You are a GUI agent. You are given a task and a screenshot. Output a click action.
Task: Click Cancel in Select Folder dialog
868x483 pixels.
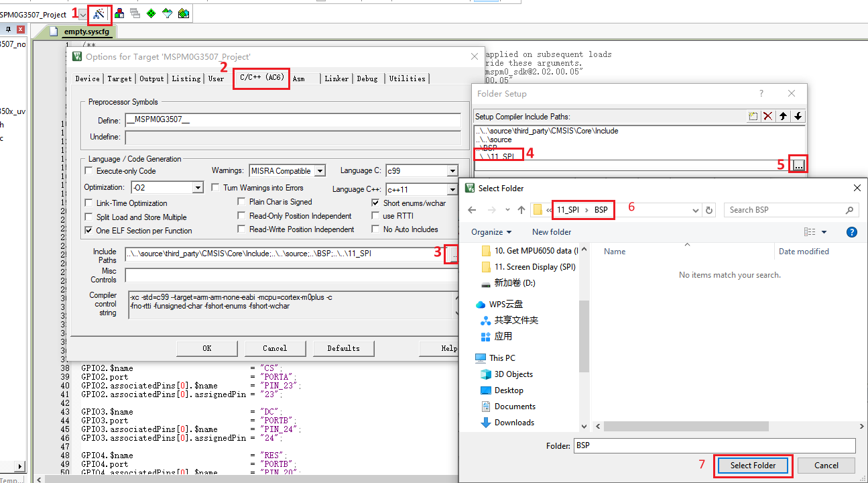(826, 466)
